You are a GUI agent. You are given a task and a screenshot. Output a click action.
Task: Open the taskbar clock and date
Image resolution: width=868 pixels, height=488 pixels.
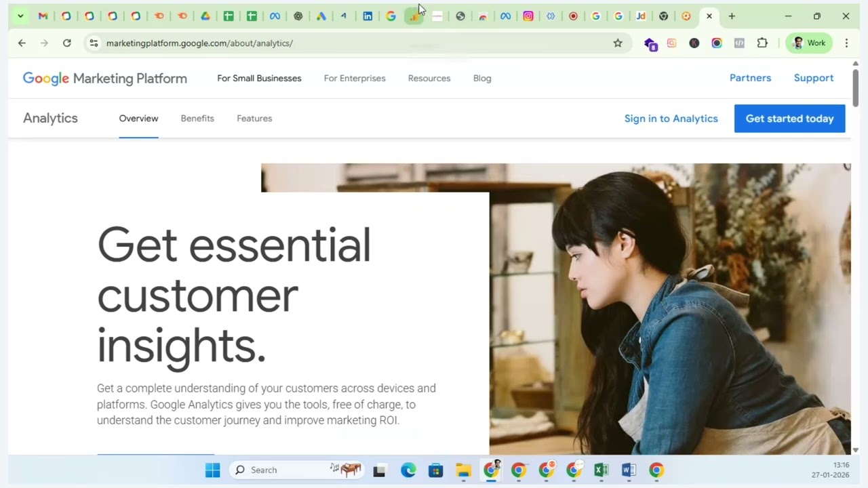tap(831, 470)
